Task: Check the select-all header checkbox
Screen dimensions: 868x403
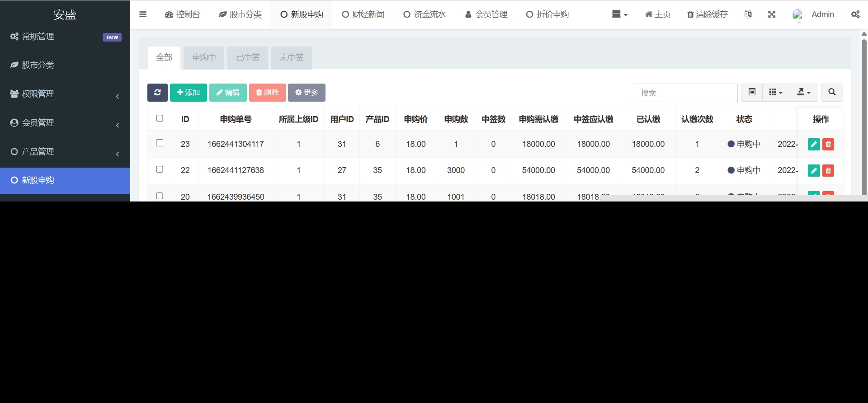Action: 160,118
